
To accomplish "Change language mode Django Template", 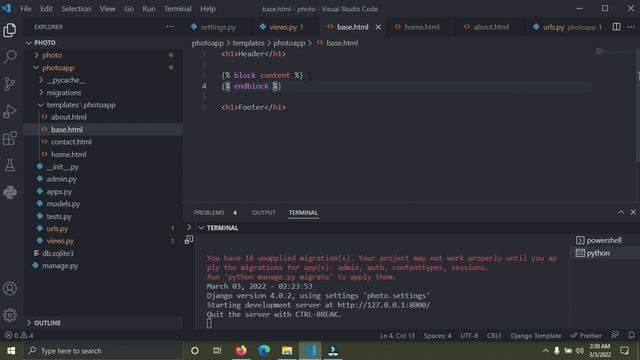I will [x=536, y=336].
